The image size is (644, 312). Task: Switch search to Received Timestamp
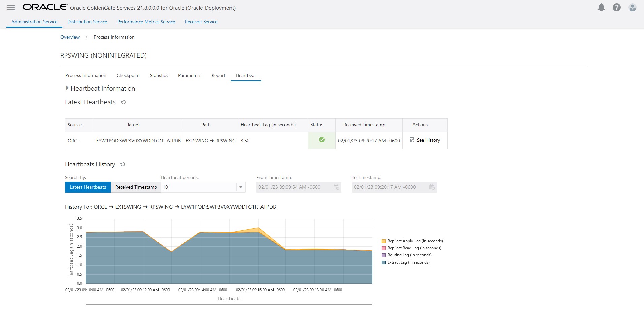pos(136,187)
